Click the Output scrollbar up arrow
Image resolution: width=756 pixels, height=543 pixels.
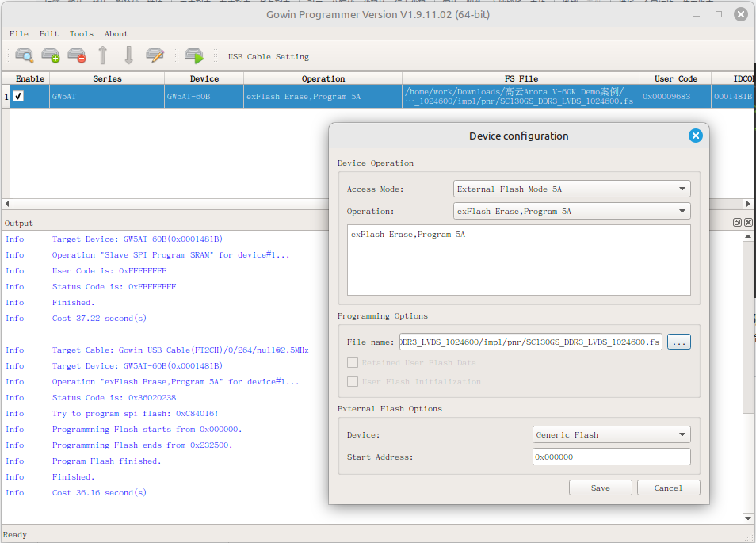pyautogui.click(x=748, y=236)
